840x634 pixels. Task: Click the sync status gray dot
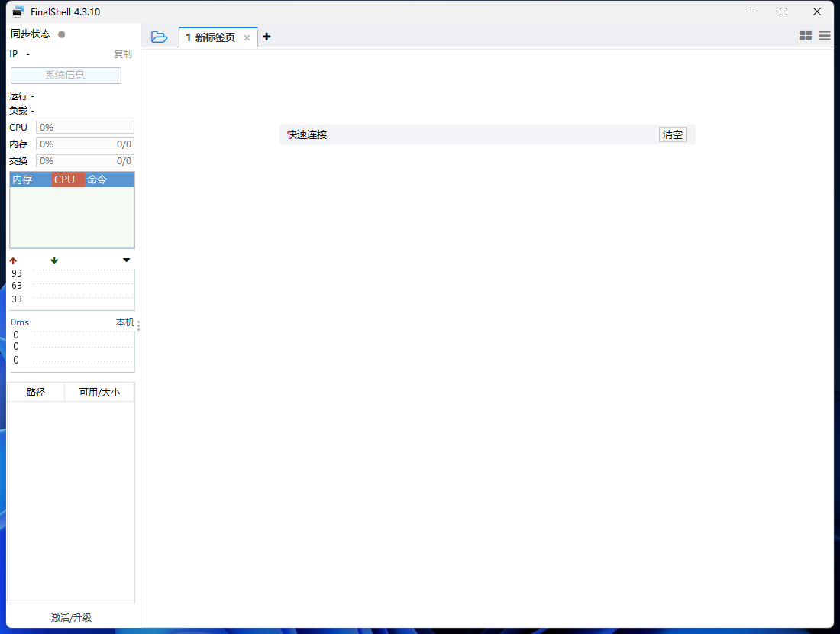62,34
